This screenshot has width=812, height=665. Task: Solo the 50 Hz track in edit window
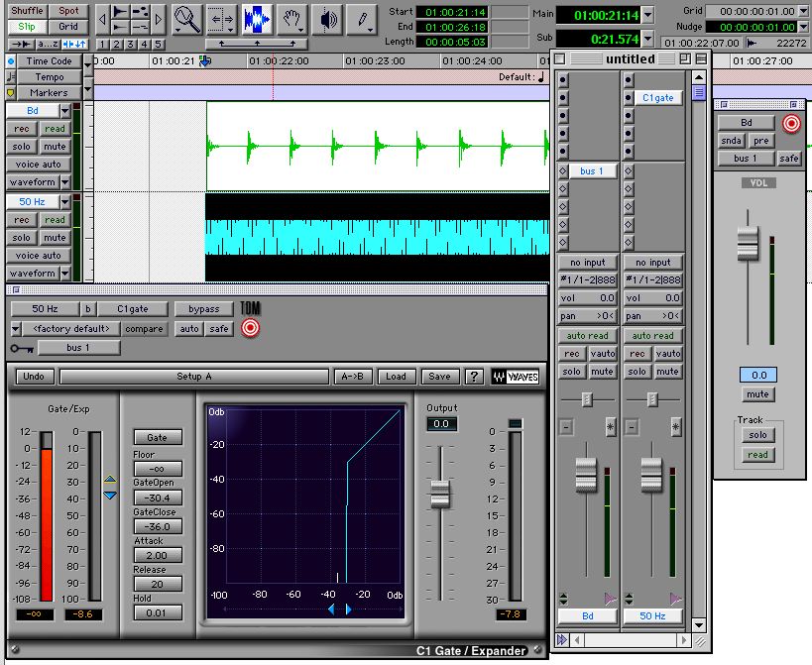22,238
